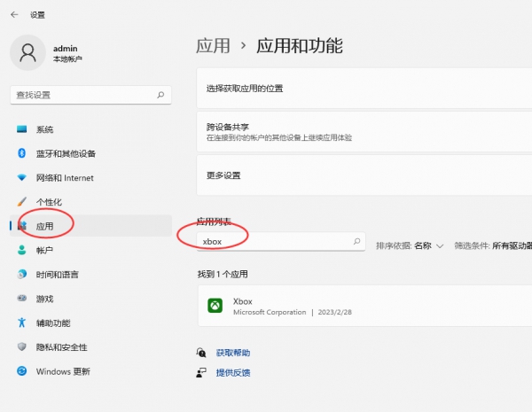Viewport: 532px width, 412px height.
Task: Open 个性化 settings category
Action: (90, 202)
